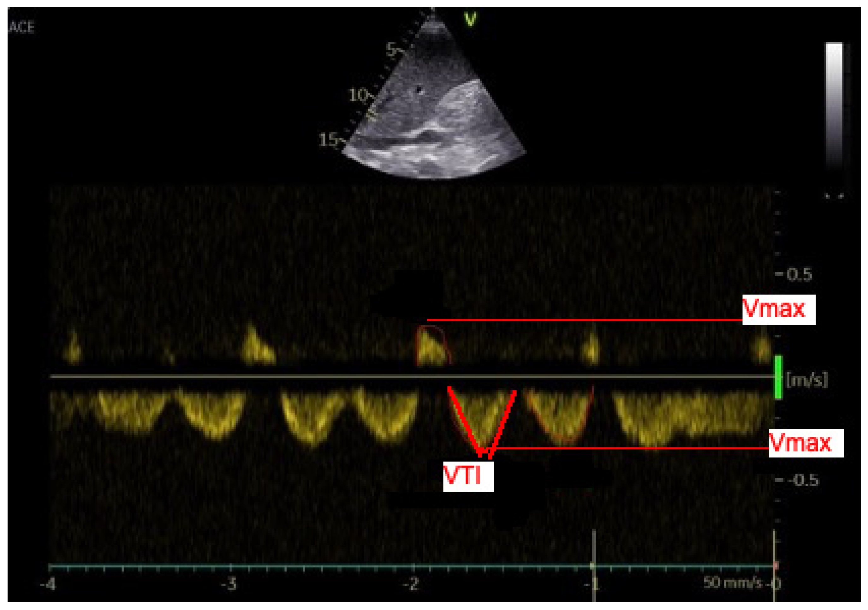Viewport: 868px width, 610px height.
Task: Click the -3 time axis marker
Action: pos(229,584)
